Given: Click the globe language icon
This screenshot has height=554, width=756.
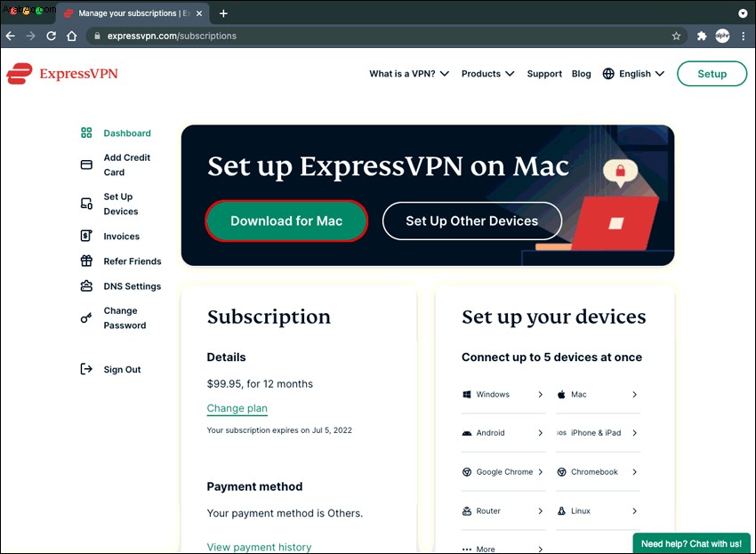Looking at the screenshot, I should click(608, 74).
